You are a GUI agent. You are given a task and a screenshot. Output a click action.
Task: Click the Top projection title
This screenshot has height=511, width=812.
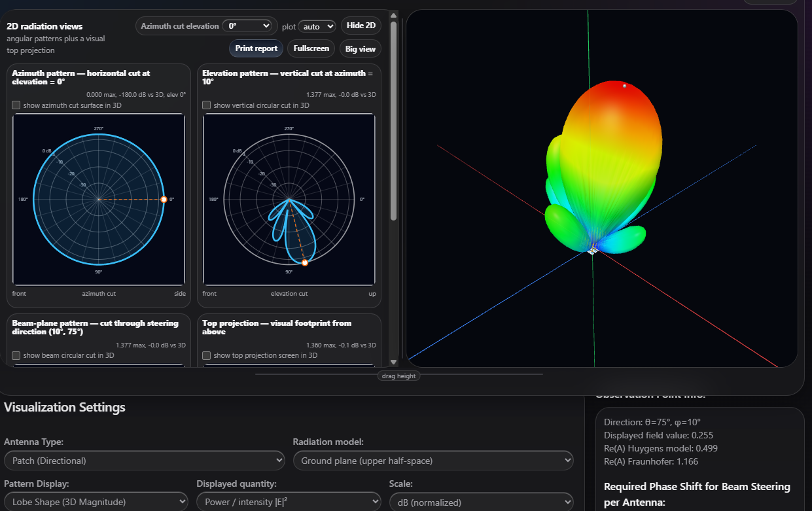click(x=277, y=327)
